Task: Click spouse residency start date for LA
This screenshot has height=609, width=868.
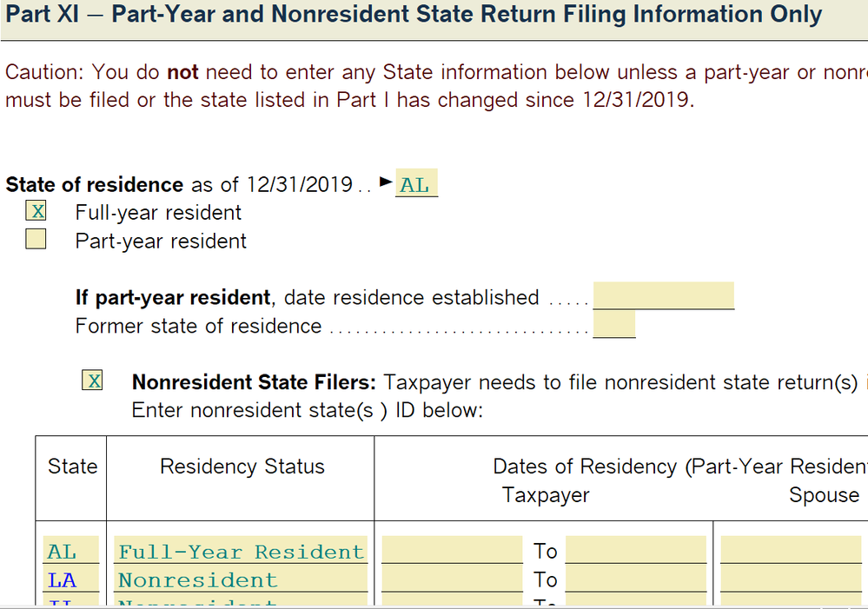Action: (791, 579)
